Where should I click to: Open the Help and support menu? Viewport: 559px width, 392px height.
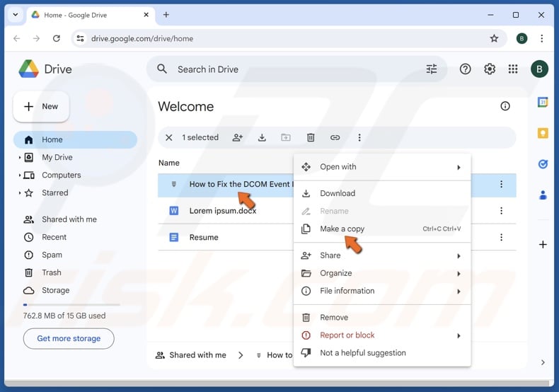click(465, 69)
